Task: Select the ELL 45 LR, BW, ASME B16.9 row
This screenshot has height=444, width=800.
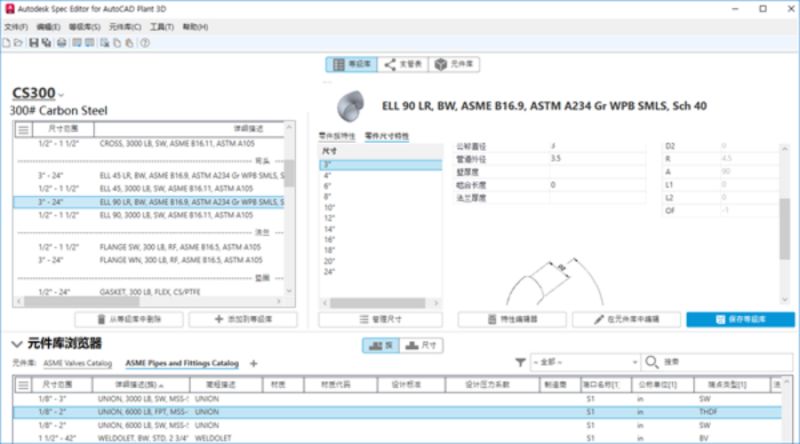Action: [149, 176]
